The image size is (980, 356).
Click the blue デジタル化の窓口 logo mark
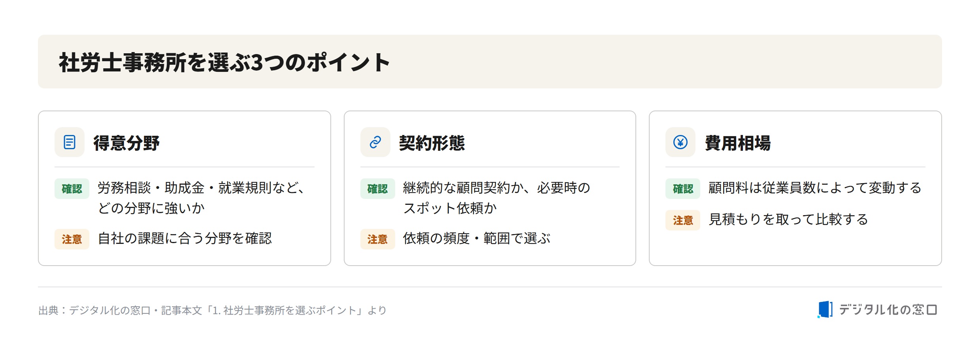coord(825,309)
